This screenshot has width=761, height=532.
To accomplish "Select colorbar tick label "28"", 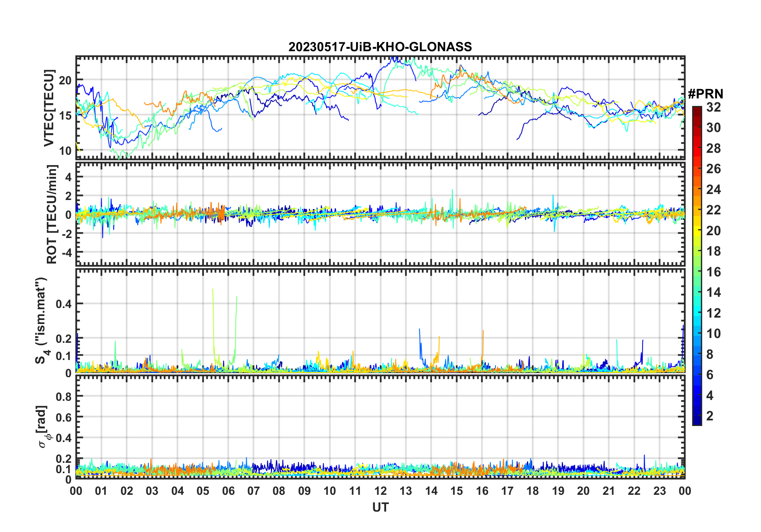I will click(x=713, y=148).
